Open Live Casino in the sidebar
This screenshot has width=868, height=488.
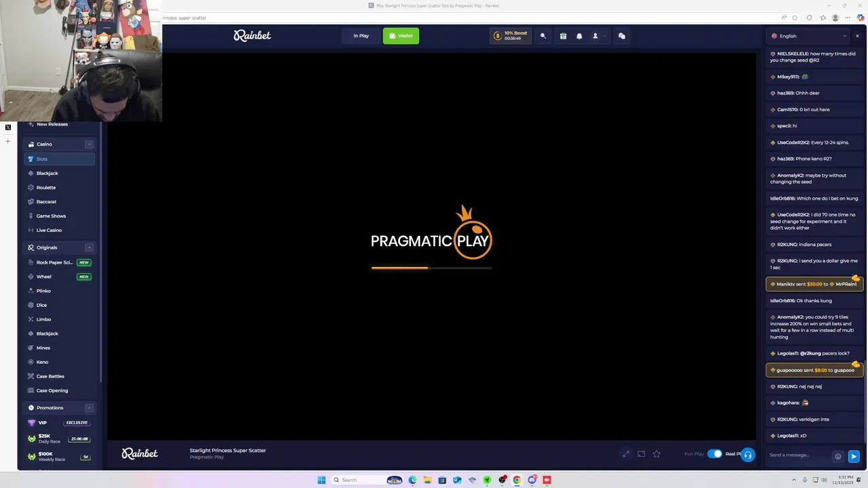60,230
